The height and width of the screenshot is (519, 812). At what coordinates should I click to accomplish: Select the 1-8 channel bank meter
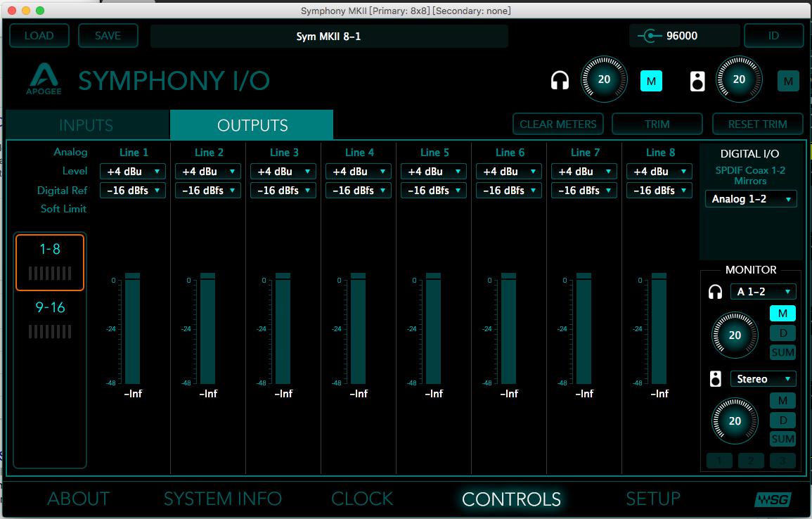(x=49, y=262)
